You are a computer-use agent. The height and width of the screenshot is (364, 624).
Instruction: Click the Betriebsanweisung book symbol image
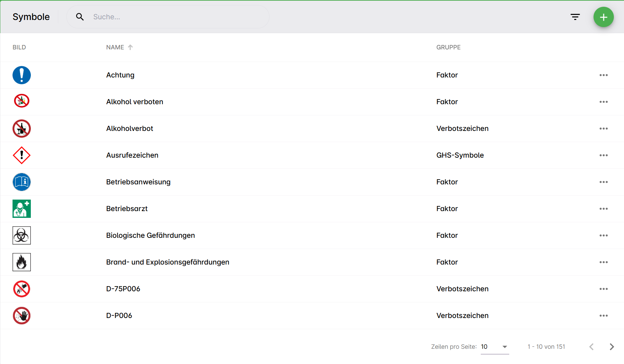click(22, 182)
